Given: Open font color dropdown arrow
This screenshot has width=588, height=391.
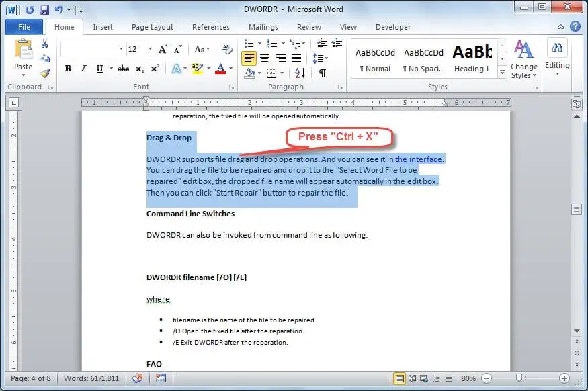Looking at the screenshot, I should (x=230, y=69).
